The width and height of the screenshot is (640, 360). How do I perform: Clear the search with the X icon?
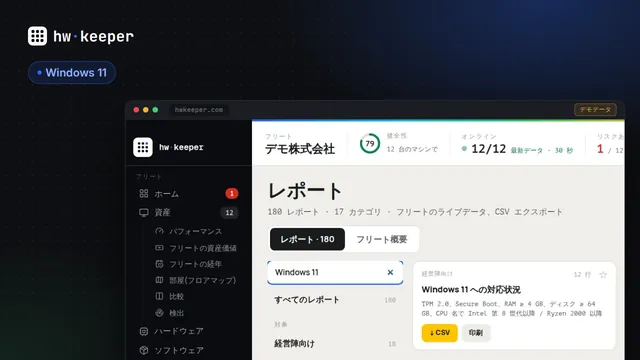pos(390,272)
